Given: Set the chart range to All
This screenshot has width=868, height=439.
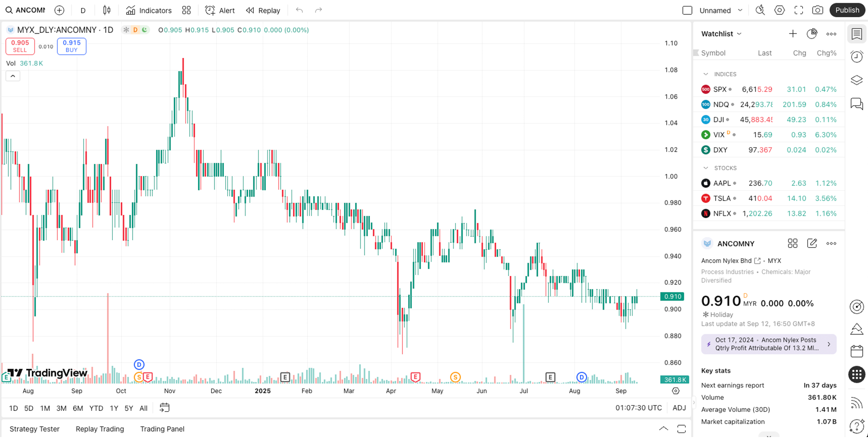Looking at the screenshot, I should pos(143,408).
